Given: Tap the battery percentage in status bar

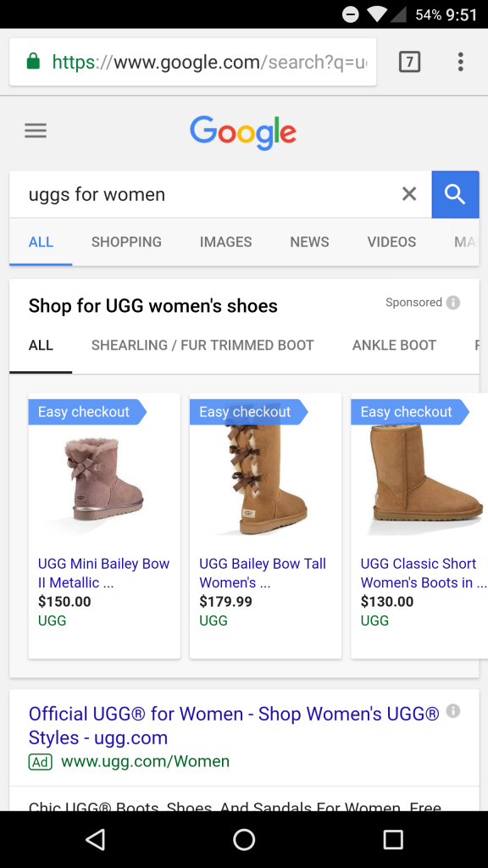Looking at the screenshot, I should tap(428, 15).
